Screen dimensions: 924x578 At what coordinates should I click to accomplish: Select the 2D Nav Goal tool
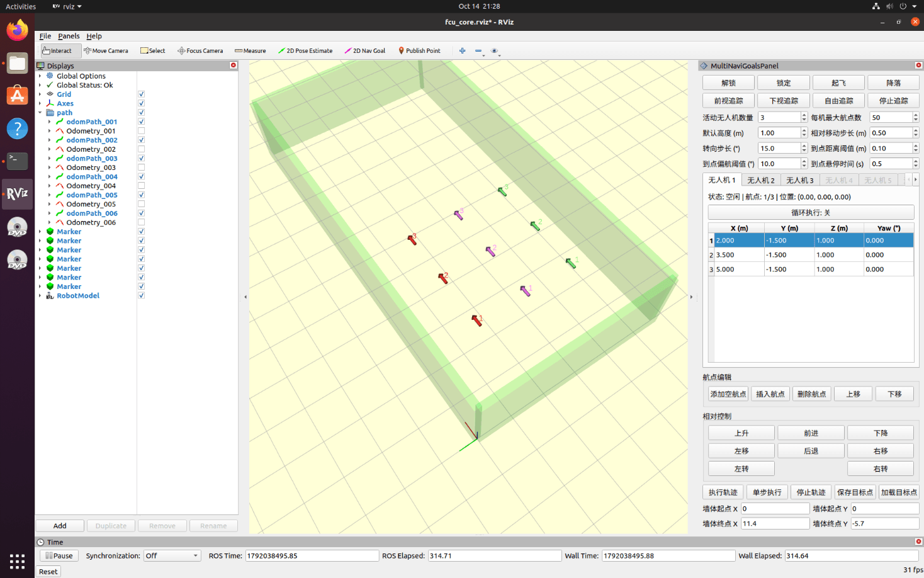[x=365, y=51]
